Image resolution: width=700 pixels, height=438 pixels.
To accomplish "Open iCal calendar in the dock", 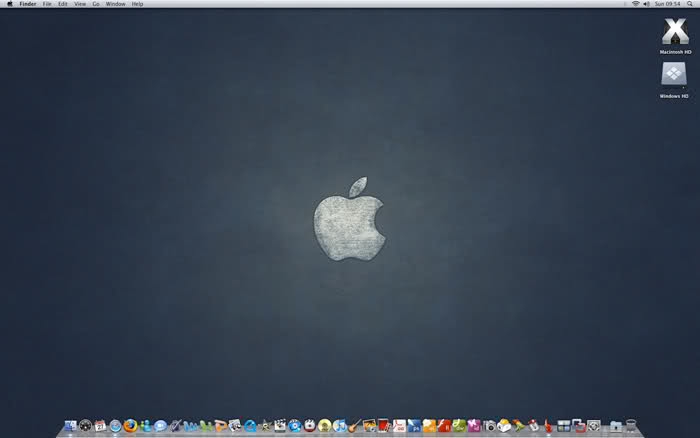I will pyautogui.click(x=100, y=426).
